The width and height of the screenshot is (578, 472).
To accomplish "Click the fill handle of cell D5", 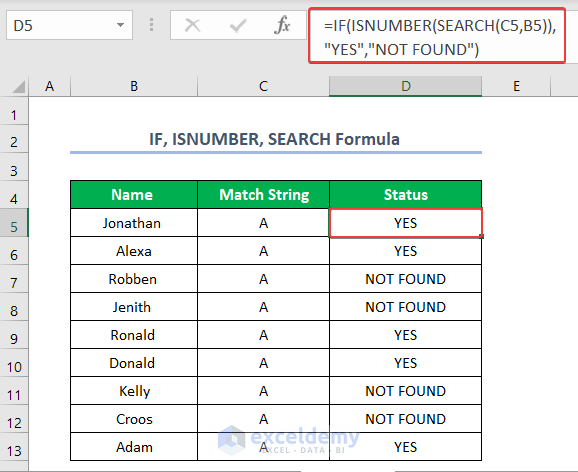I will click(x=481, y=236).
